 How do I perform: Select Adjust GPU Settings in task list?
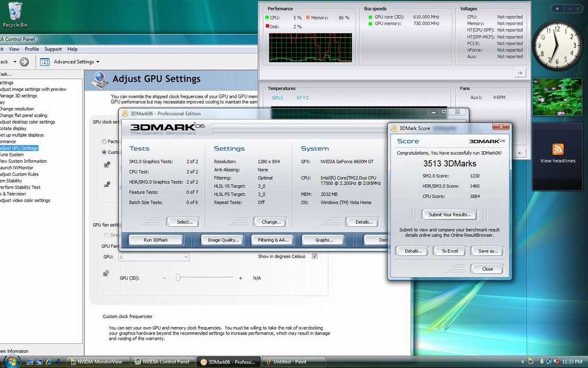(x=18, y=148)
